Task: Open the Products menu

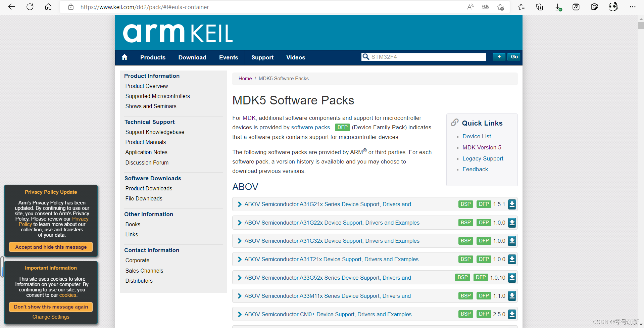Action: pyautogui.click(x=153, y=57)
